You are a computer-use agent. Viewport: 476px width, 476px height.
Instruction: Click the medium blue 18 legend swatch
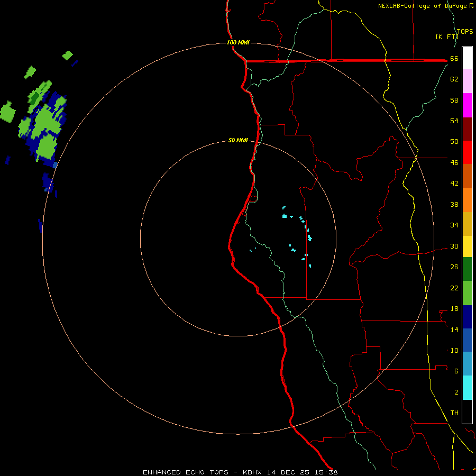[x=467, y=340]
